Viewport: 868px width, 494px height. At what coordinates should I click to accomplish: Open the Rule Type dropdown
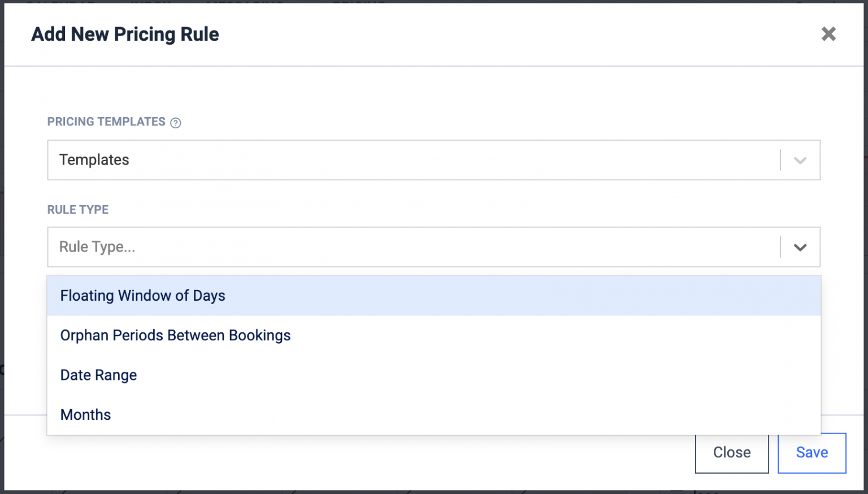[396, 247]
